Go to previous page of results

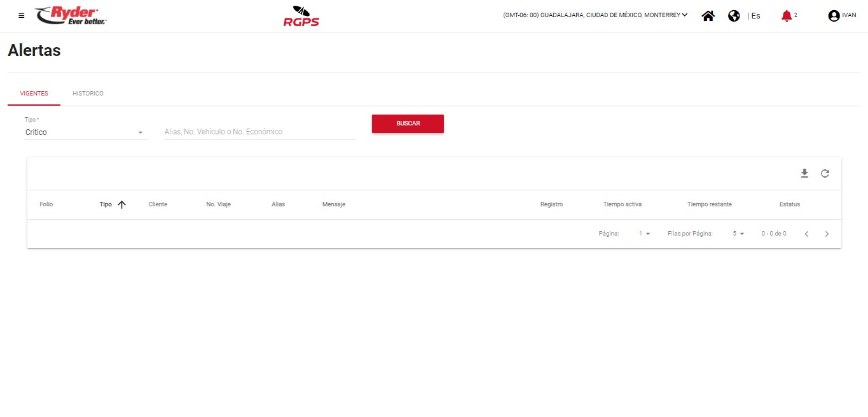pos(806,234)
